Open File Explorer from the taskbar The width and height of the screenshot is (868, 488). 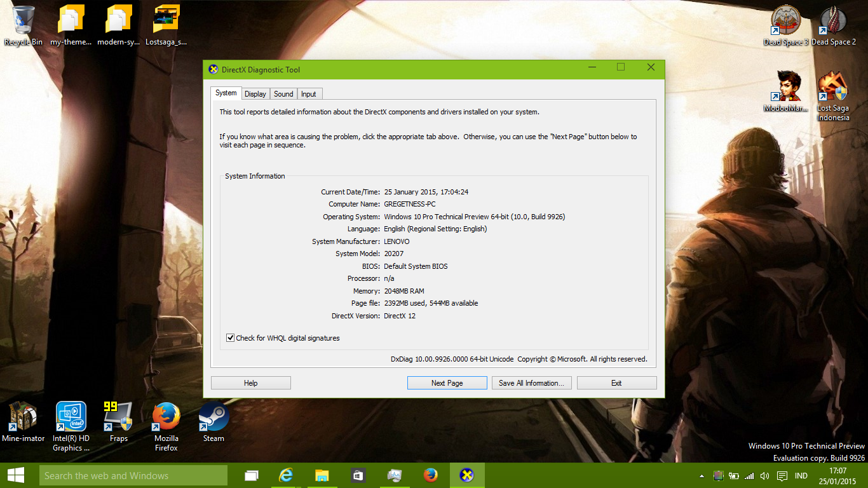click(x=322, y=475)
